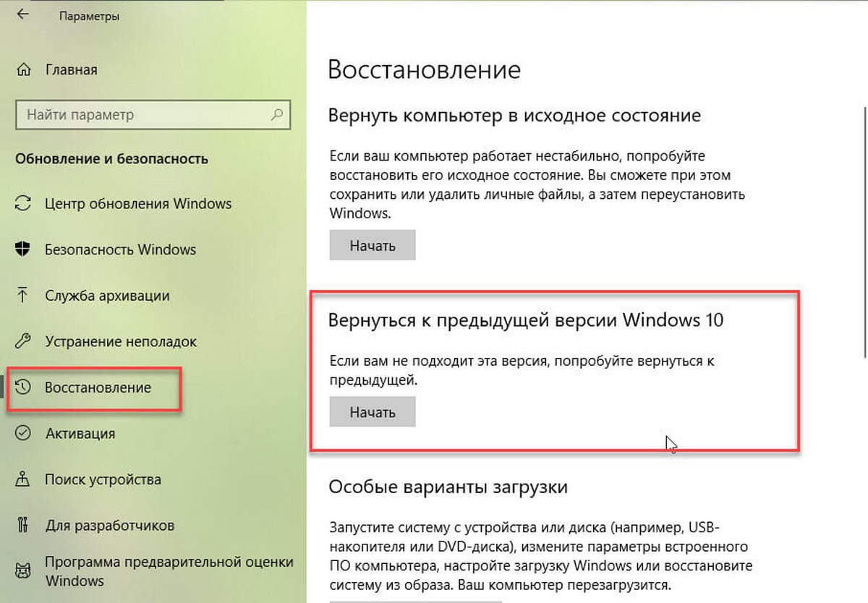
Task: Click heading Особые варианты загрузки
Action: [x=448, y=487]
